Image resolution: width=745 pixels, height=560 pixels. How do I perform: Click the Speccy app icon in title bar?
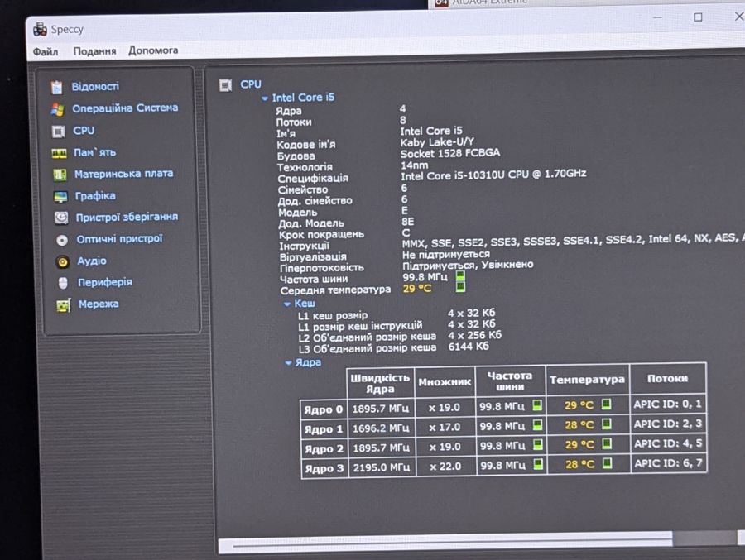coord(40,30)
